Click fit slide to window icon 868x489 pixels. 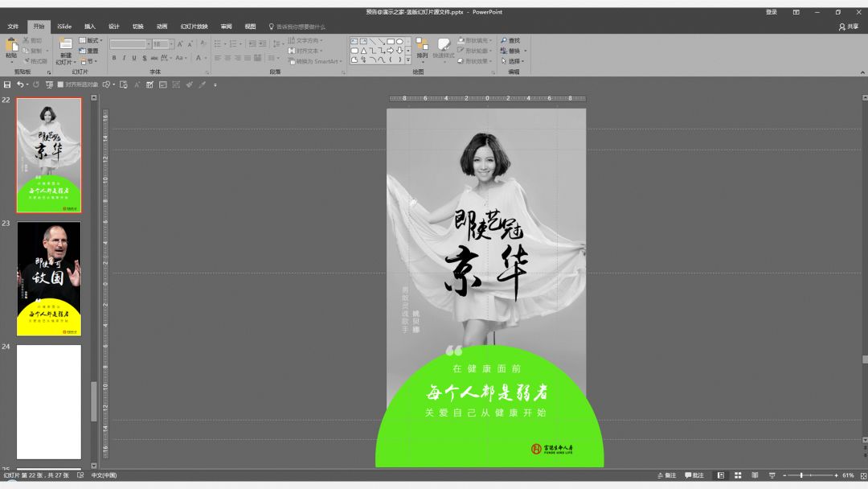click(x=863, y=475)
